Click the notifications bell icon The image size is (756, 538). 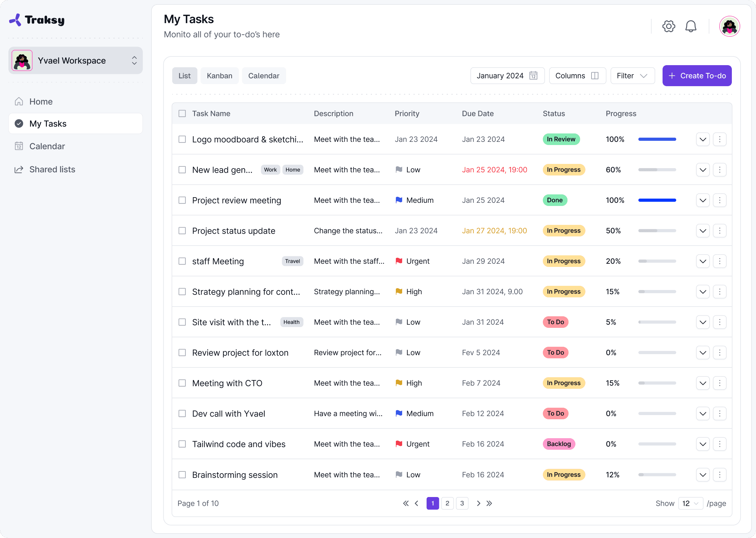(691, 26)
